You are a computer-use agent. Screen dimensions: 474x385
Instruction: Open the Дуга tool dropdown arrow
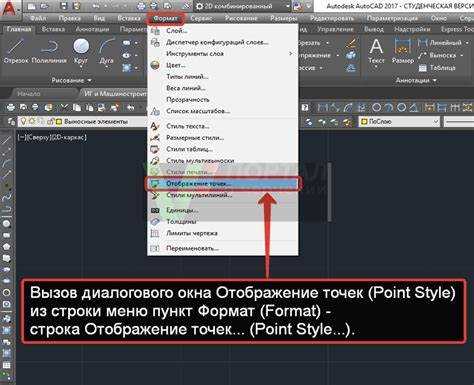click(106, 68)
